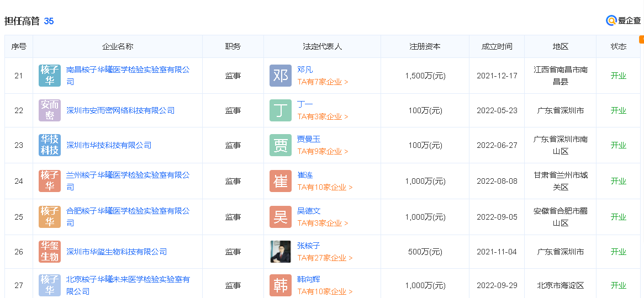Viewport: 644px width, 298px height.
Task: Click the region 安徽省合肥市蜀山区
Action: 561,217
